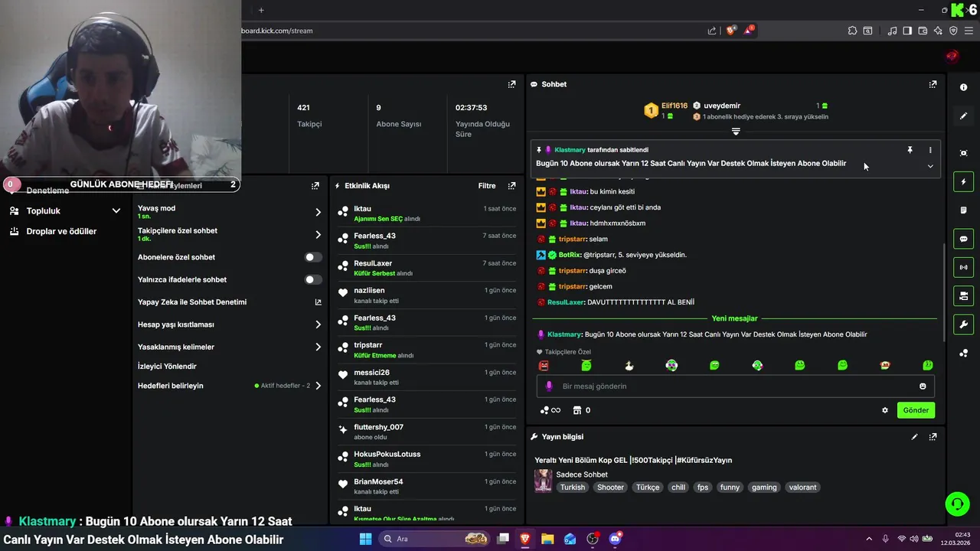Open Droplar ve ödüller in sidebar
The width and height of the screenshot is (980, 551).
pos(61,231)
